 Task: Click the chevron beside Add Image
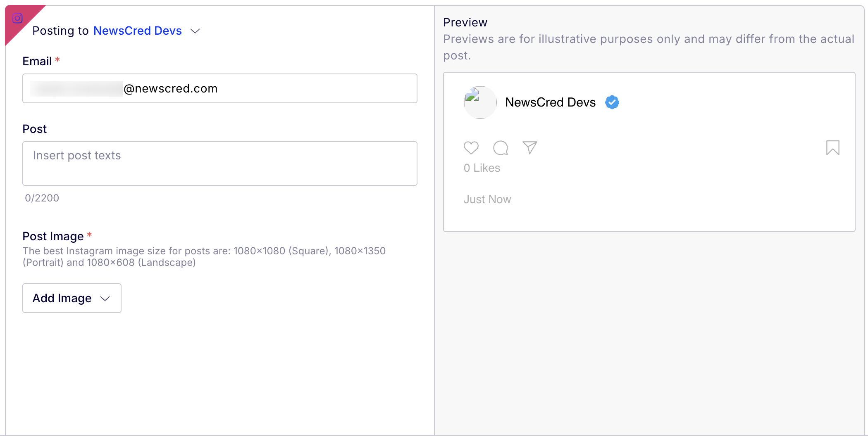105,299
